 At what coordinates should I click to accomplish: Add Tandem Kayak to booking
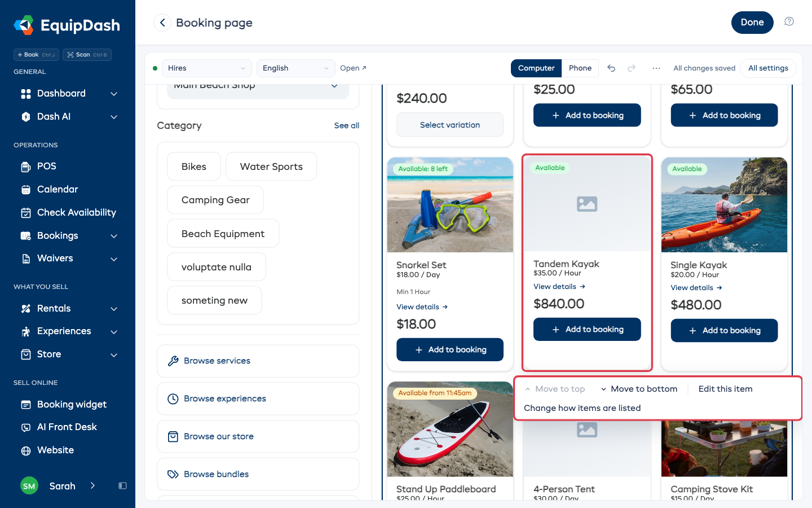(x=587, y=329)
